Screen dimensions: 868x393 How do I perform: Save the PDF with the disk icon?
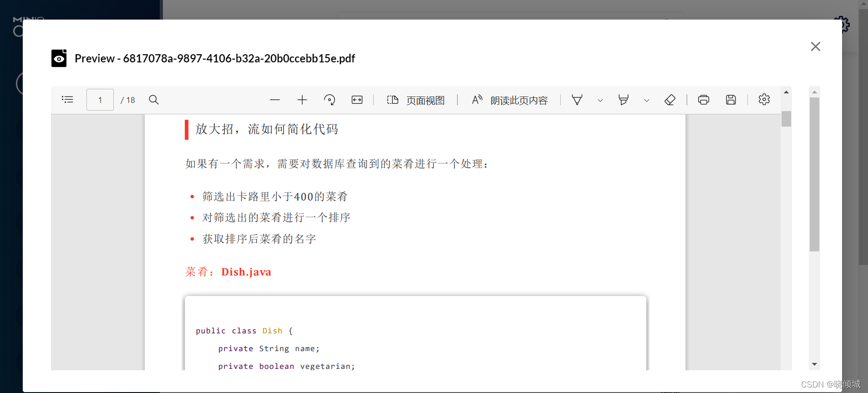tap(731, 100)
